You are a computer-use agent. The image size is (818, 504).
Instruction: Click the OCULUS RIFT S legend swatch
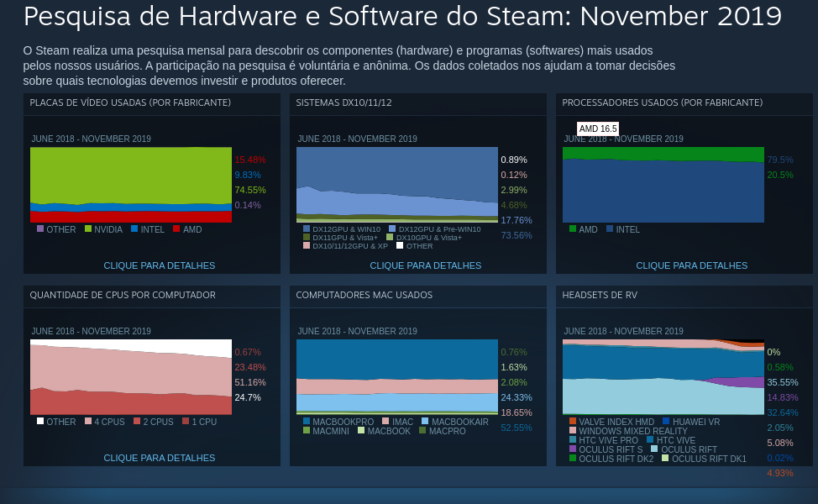pos(572,449)
